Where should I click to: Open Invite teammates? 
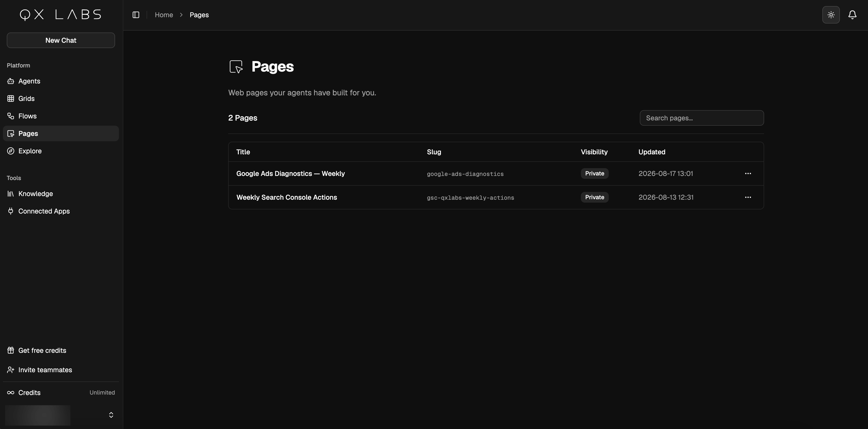pos(61,370)
